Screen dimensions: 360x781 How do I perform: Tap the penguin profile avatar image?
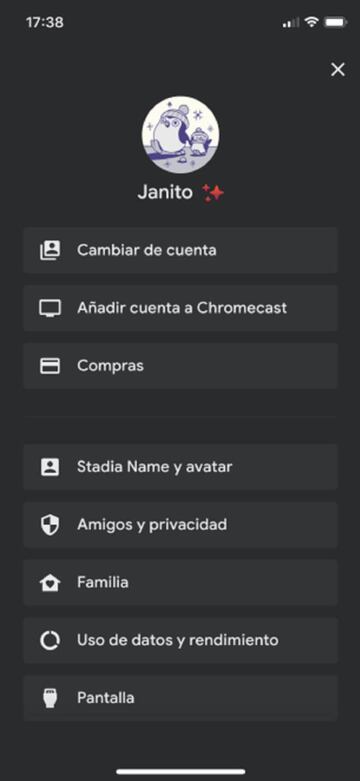point(180,134)
